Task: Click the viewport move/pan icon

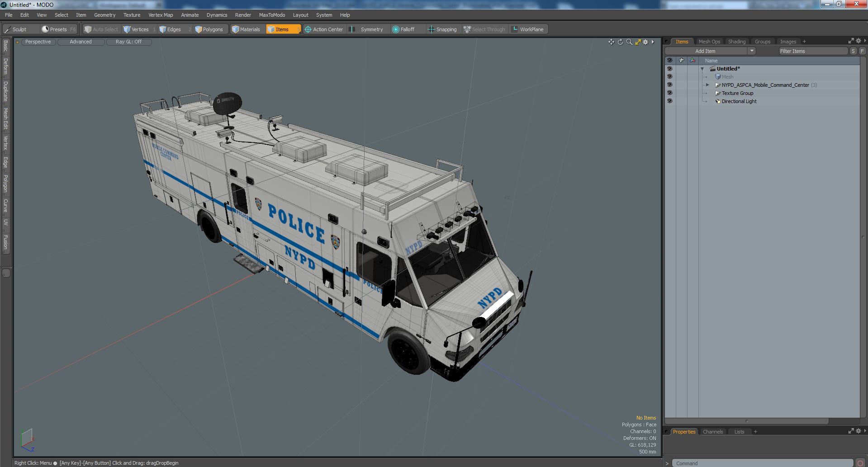Action: point(611,42)
